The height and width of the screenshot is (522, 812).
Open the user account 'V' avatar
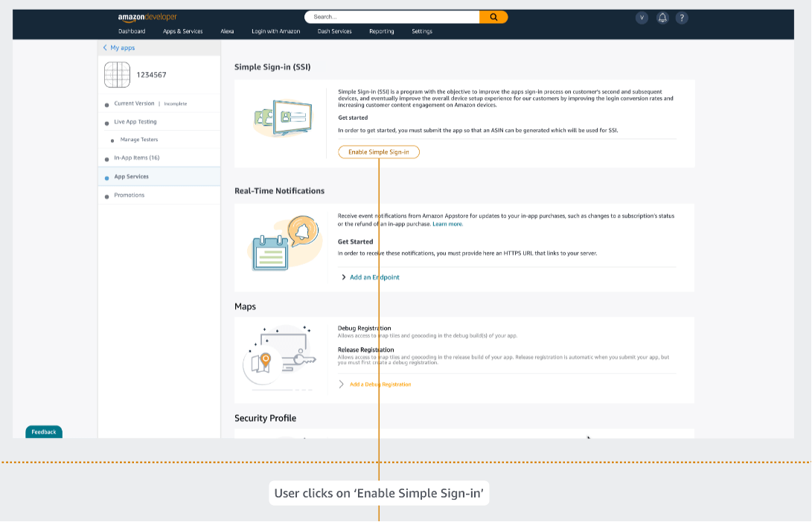(642, 18)
